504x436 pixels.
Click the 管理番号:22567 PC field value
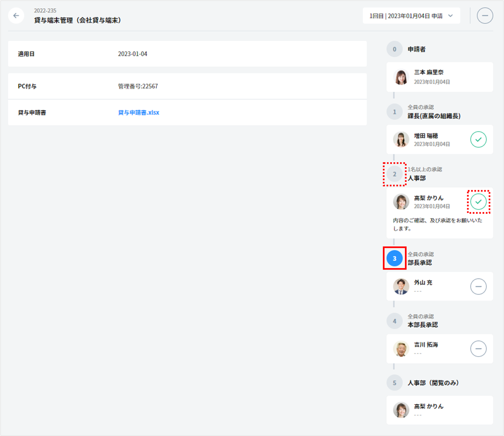click(138, 86)
